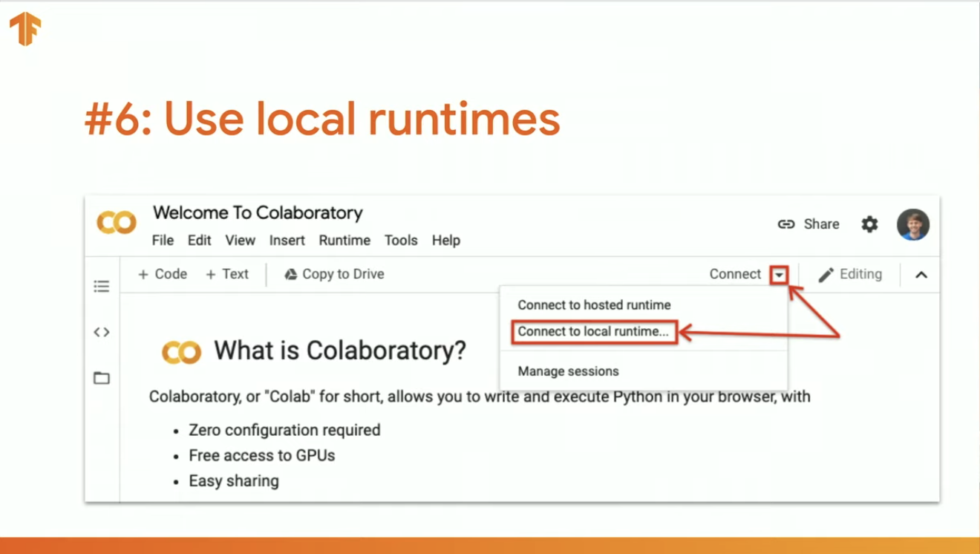Add a code cell with + Code
The image size is (980, 554).
[163, 274]
